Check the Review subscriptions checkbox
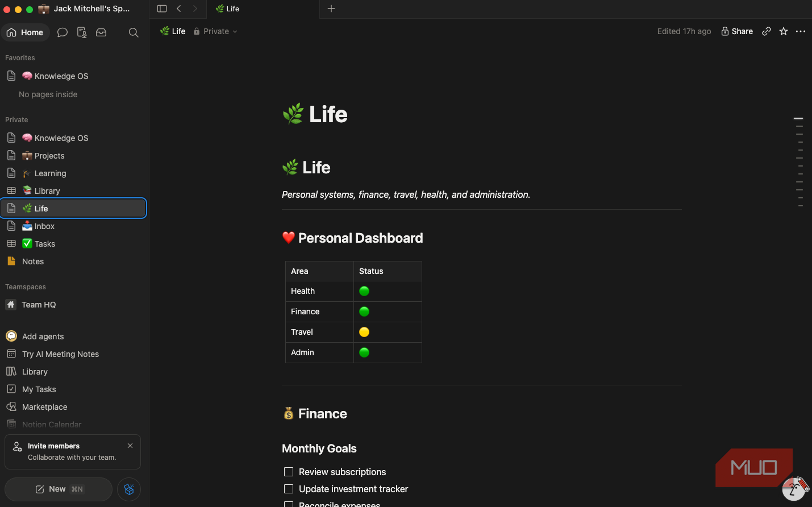Viewport: 812px width, 507px height. [x=289, y=472]
